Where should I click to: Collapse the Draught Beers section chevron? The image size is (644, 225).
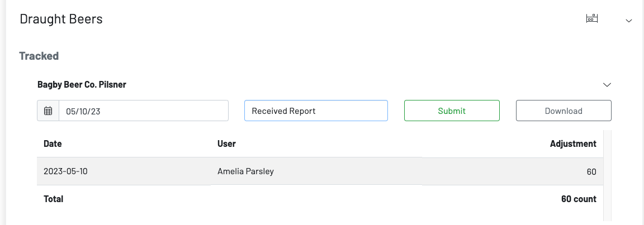pyautogui.click(x=628, y=21)
